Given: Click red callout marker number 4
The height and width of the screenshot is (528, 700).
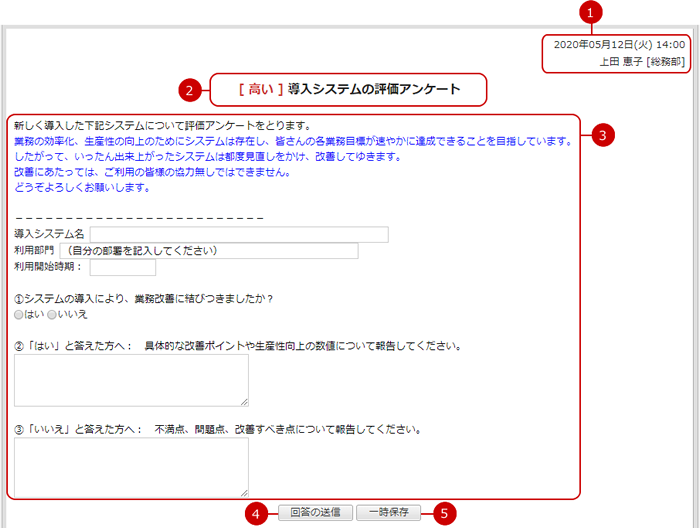Looking at the screenshot, I should 258,513.
